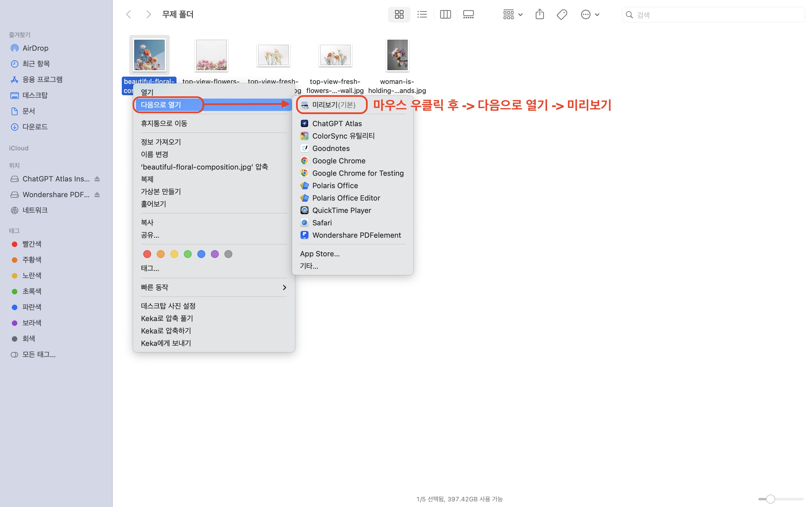Go back with the left chevron

click(129, 14)
